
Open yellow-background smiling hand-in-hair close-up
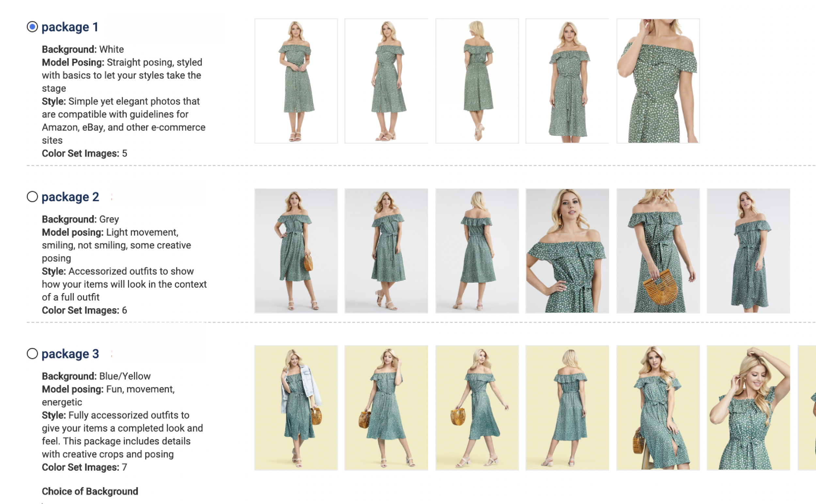click(748, 408)
